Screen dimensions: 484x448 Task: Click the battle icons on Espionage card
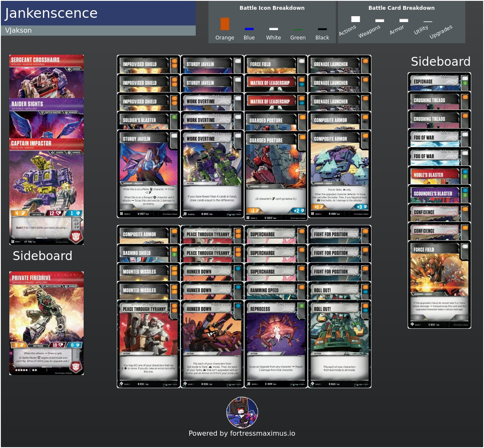click(465, 81)
